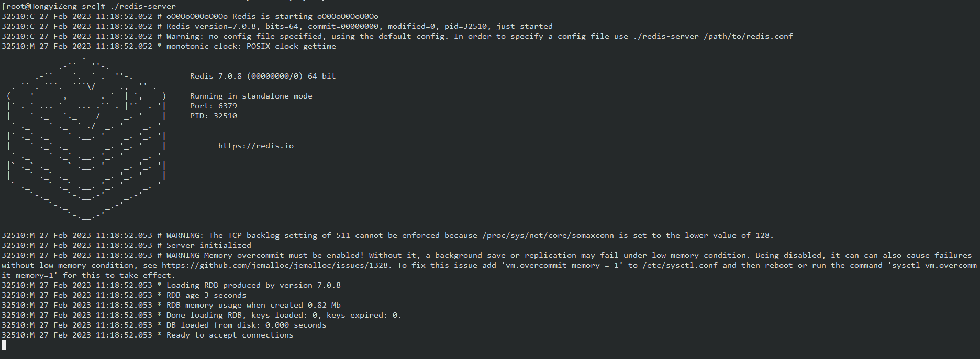Select the 'PID: 32510' text in banner
Image resolution: width=980 pixels, height=359 pixels.
tap(213, 116)
